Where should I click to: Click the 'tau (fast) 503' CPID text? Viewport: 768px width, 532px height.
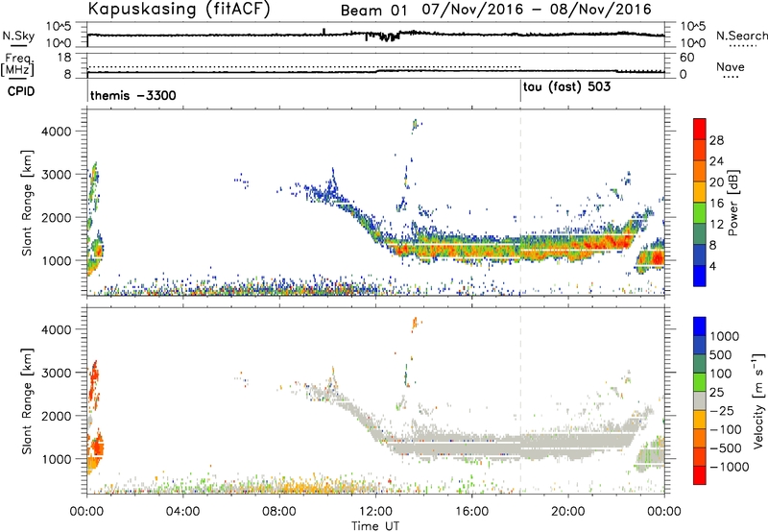566,87
